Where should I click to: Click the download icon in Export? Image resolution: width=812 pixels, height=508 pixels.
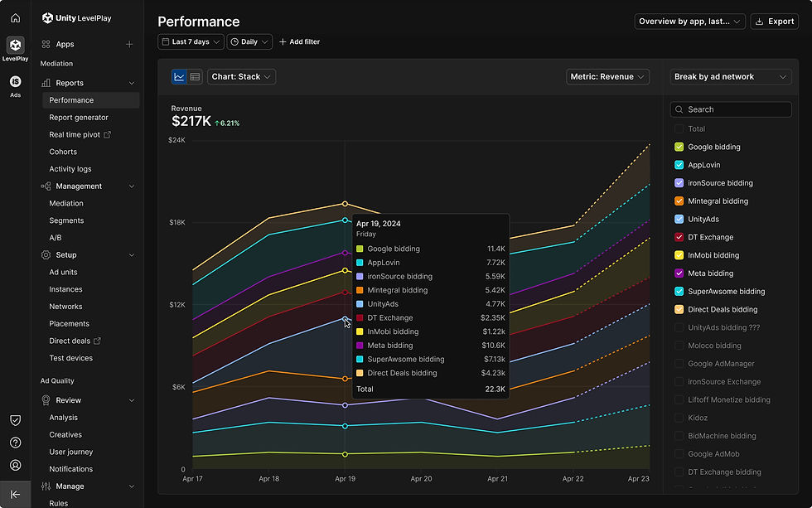(759, 22)
